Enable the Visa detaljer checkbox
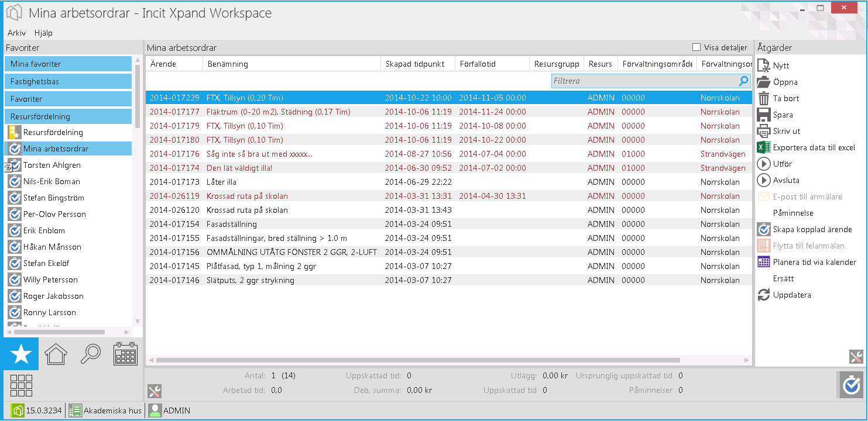 point(697,47)
